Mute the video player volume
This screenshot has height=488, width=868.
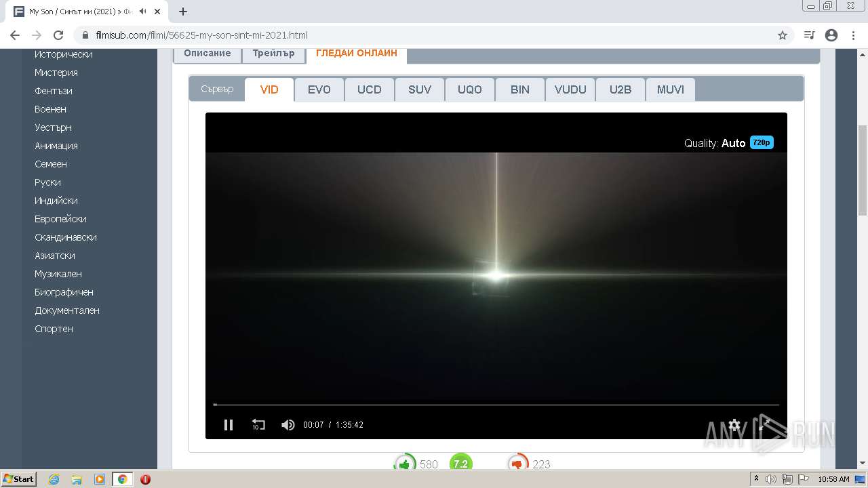pos(288,425)
